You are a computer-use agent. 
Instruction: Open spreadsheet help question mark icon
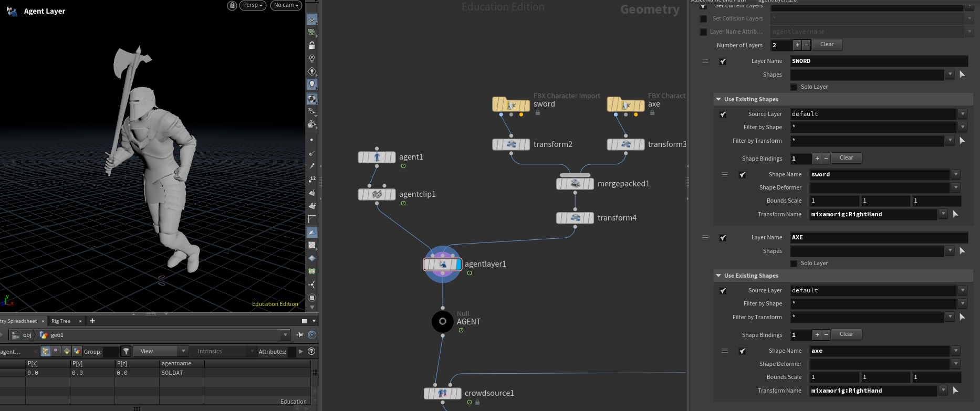pos(311,351)
